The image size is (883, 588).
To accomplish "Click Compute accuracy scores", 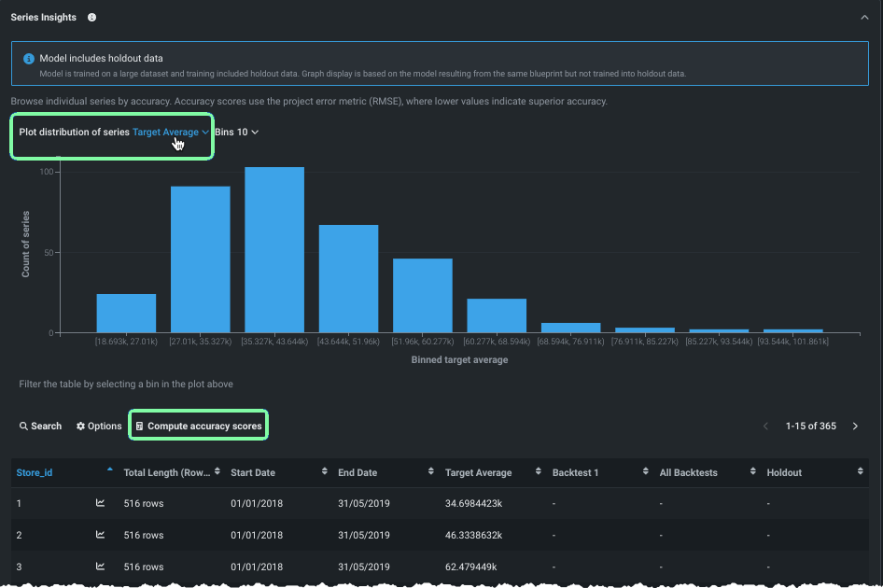I will point(198,427).
